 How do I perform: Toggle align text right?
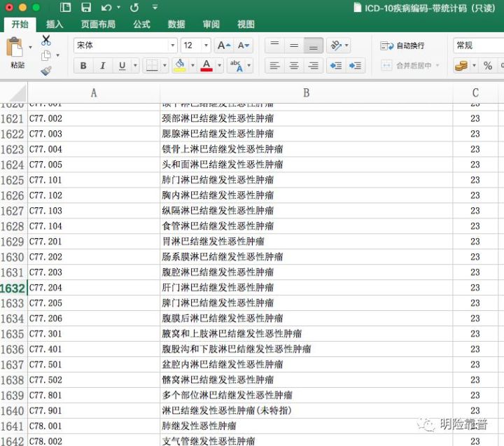(314, 66)
